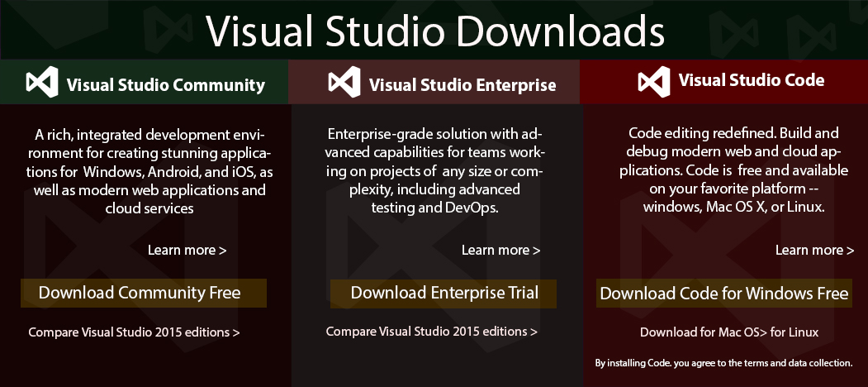
Task: Click the 'Enterprise-grade solution' description text
Action: (434, 171)
